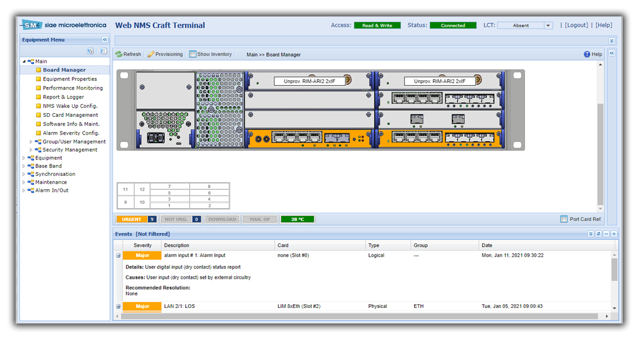Click Major badge of LAN 2/1 LOS event
Viewport: 644px width, 339px height.
(x=142, y=307)
